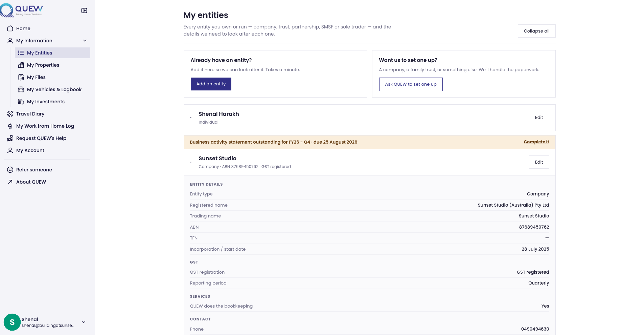Open Refer someone

click(x=47, y=170)
